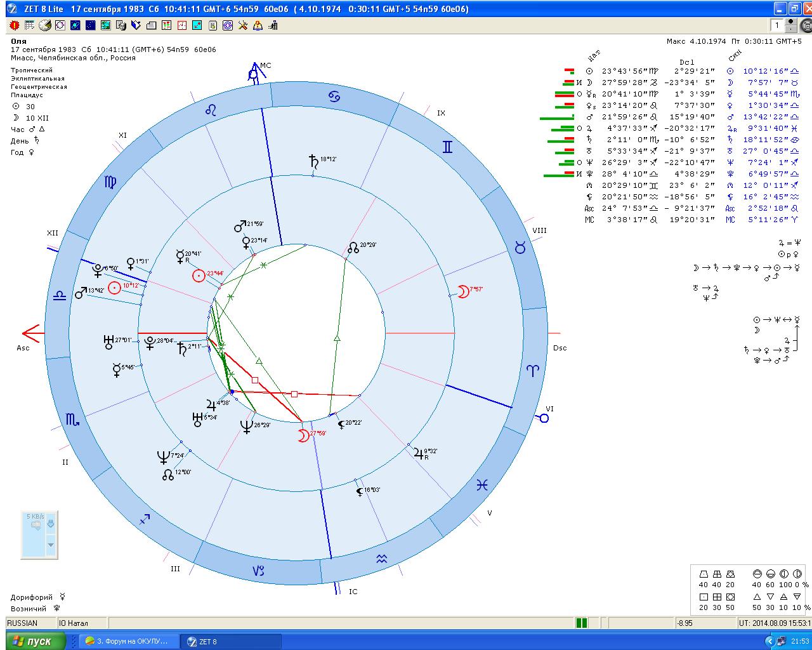Click the Оля chart name heading
The image size is (812, 650).
(18, 41)
